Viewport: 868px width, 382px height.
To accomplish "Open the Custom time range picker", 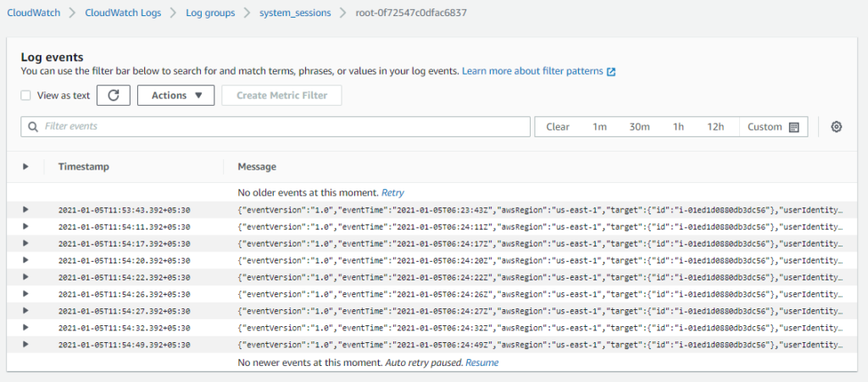I will (x=773, y=126).
